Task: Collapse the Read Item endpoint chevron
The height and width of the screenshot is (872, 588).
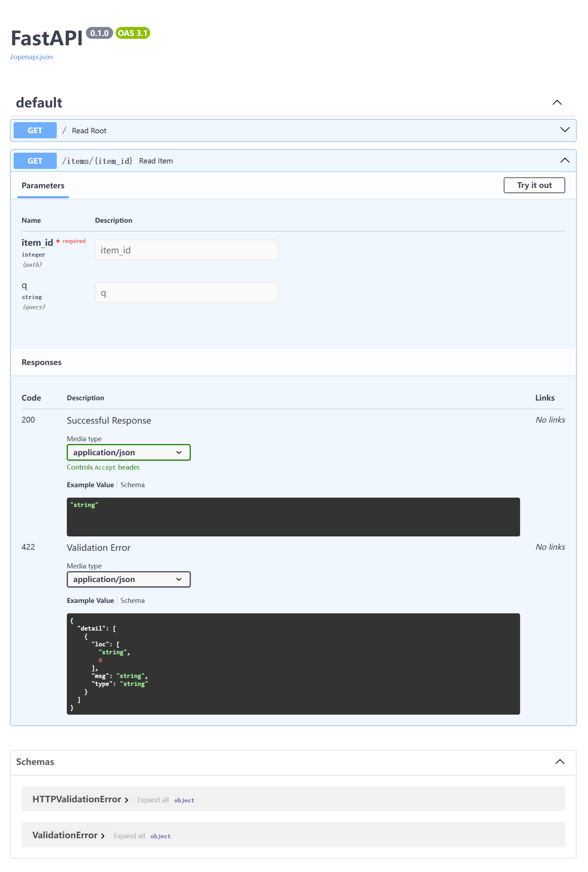Action: (564, 161)
